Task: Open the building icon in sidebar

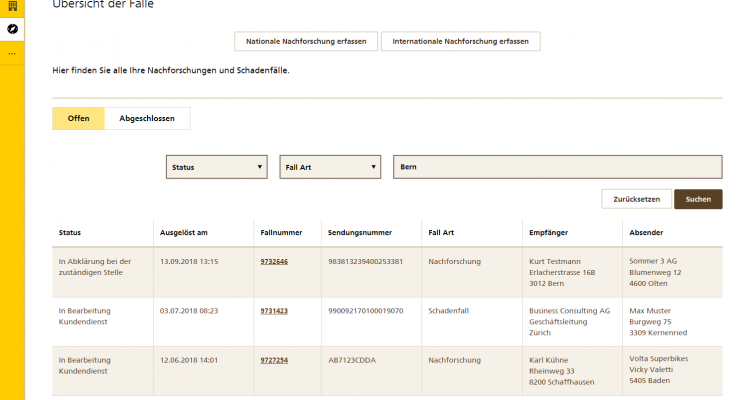Action: click(x=12, y=6)
